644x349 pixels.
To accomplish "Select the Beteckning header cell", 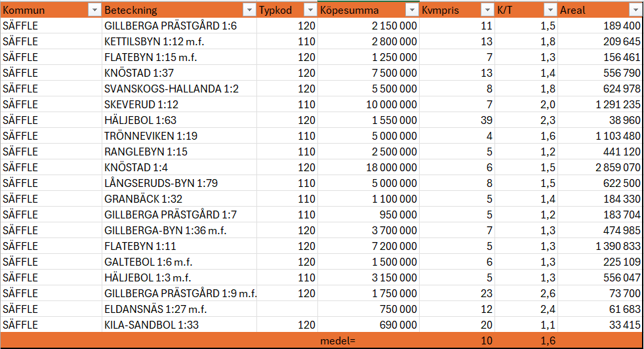I will tap(179, 10).
